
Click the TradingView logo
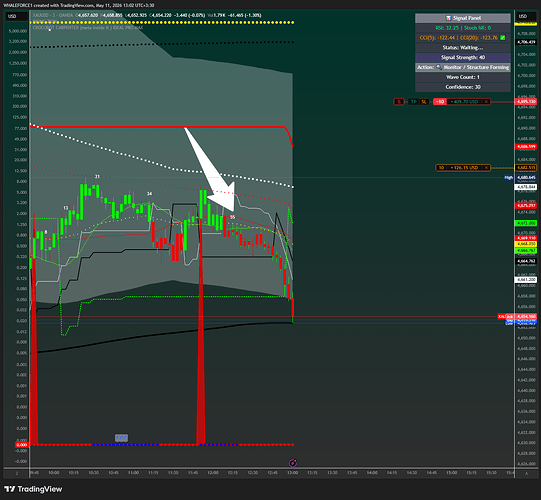click(x=33, y=489)
